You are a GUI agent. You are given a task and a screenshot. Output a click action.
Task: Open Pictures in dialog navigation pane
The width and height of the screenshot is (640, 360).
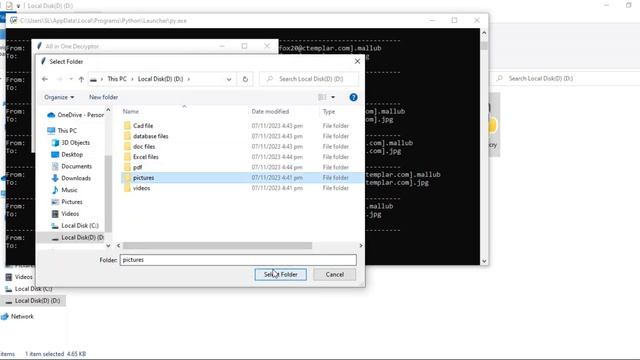(67, 202)
